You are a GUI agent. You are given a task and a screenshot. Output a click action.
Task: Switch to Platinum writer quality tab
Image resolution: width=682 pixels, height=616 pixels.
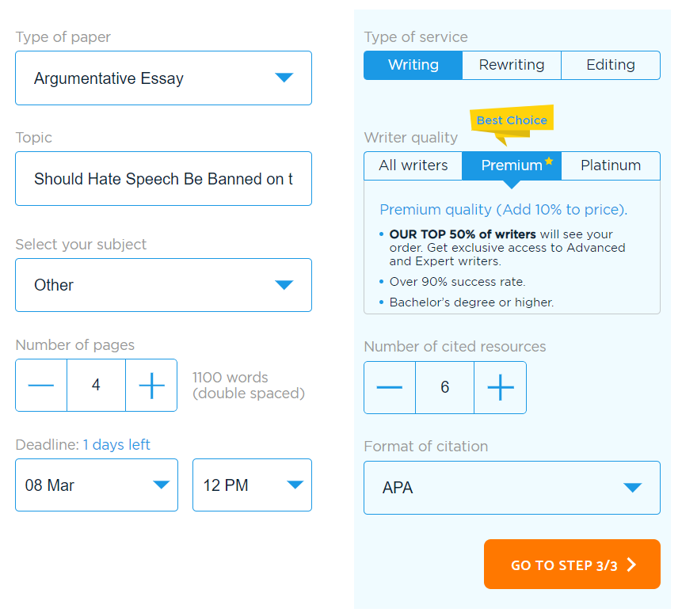pyautogui.click(x=611, y=165)
